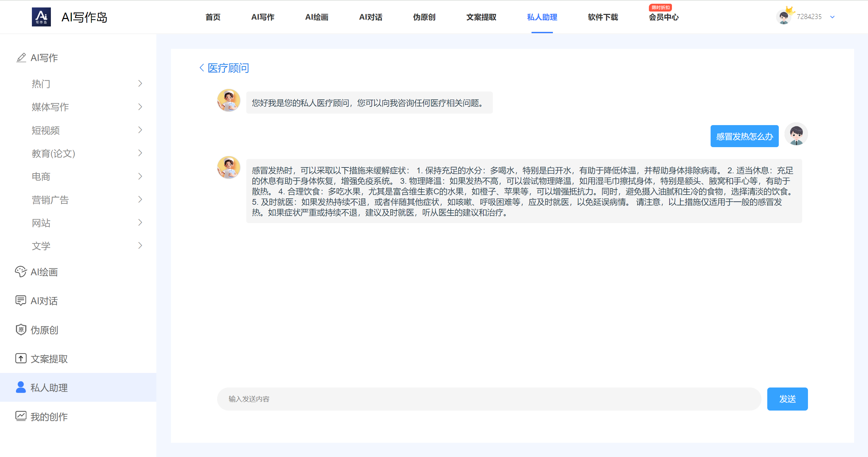The image size is (868, 457).
Task: Click doctor avatar beside fever advice reply
Action: (229, 167)
